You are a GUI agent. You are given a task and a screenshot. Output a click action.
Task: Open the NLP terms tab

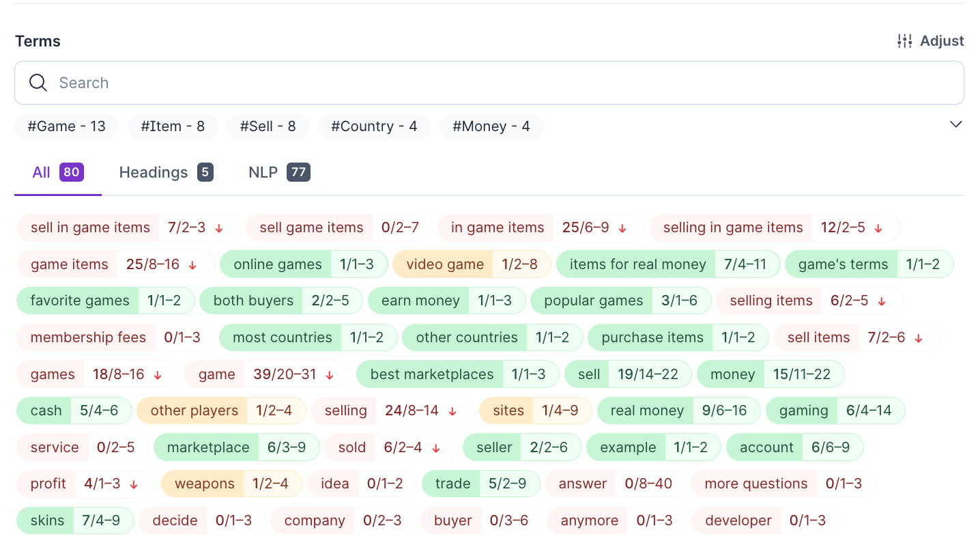[x=278, y=172]
